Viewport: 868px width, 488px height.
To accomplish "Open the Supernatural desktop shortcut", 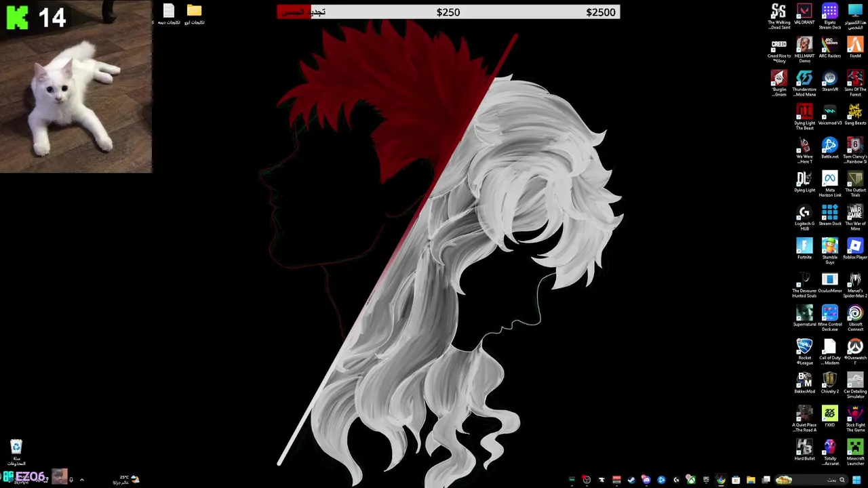I will point(804,316).
